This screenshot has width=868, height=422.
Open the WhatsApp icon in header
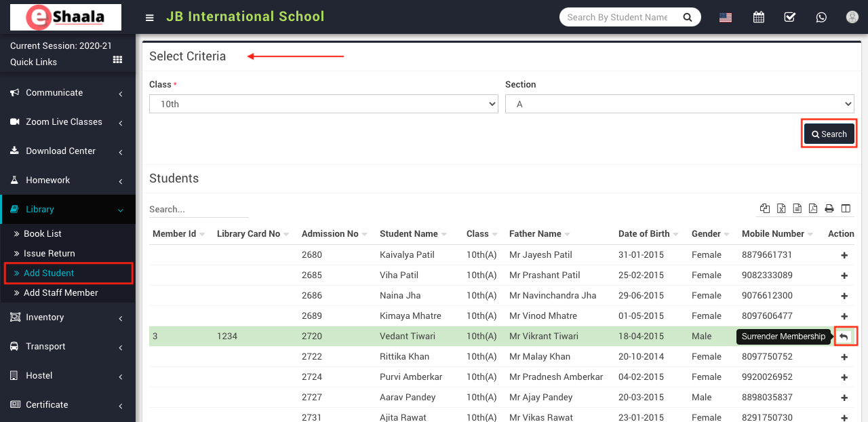point(821,17)
